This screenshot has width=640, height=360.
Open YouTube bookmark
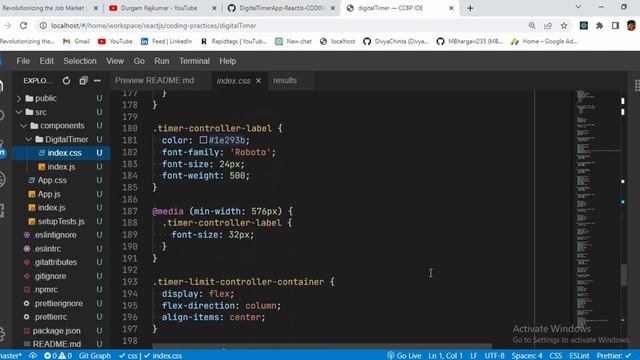(115, 41)
